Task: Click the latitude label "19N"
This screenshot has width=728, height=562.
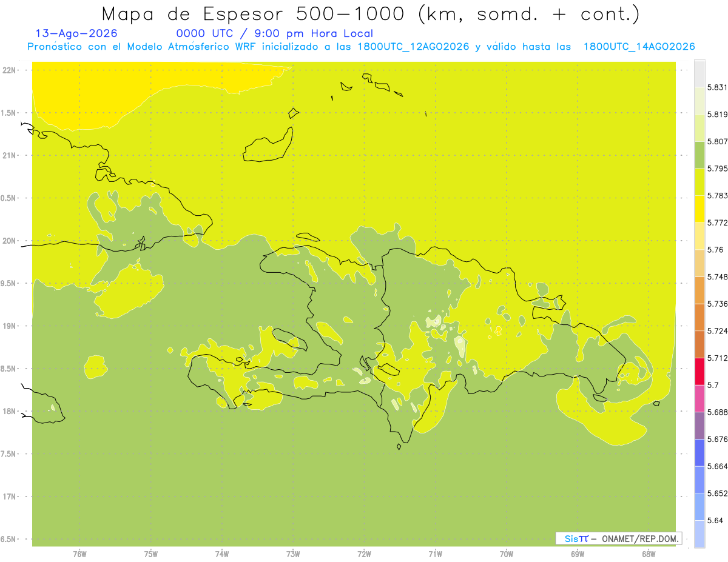Action: click(10, 326)
